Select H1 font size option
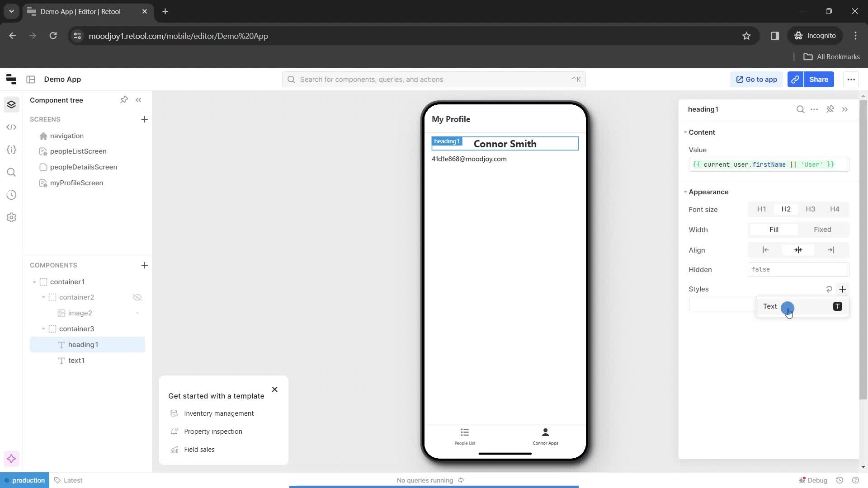The height and width of the screenshot is (488, 868). coord(761,209)
